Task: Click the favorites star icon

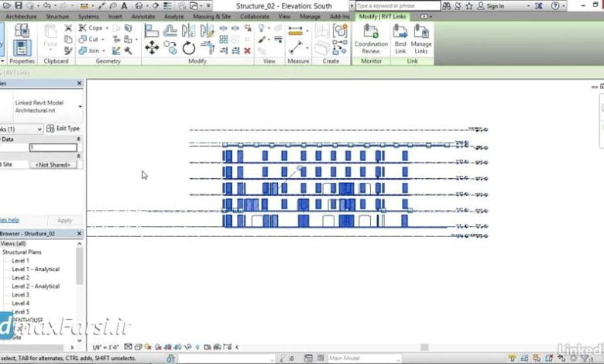Action: point(469,5)
